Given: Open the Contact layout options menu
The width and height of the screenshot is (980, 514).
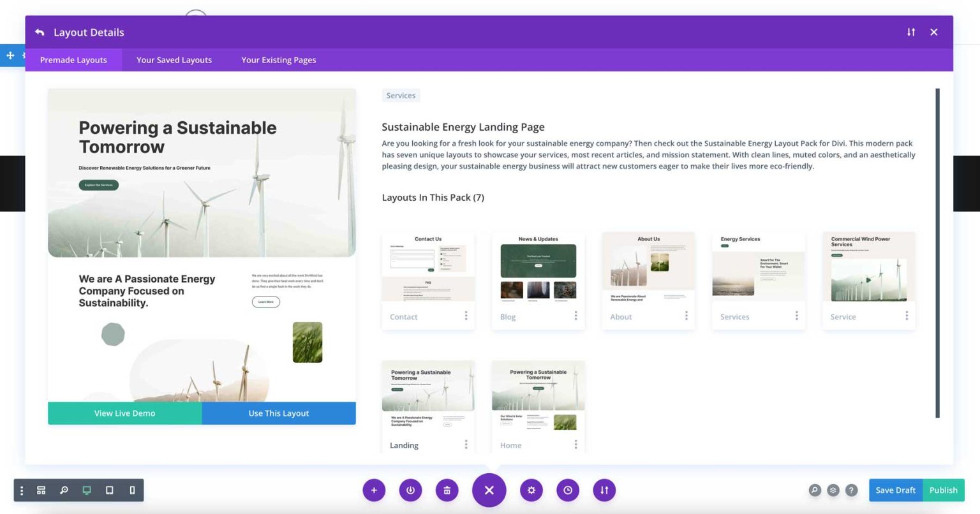Looking at the screenshot, I should tap(466, 316).
